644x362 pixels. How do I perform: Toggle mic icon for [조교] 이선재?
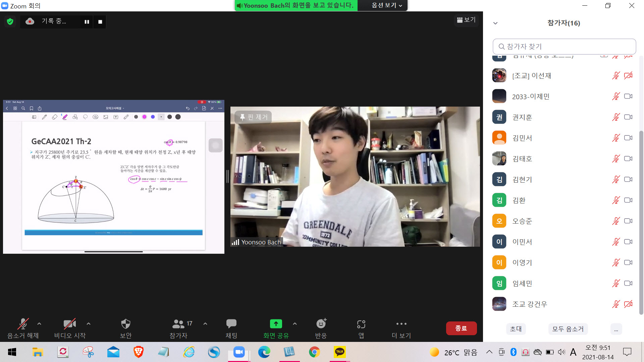616,76
